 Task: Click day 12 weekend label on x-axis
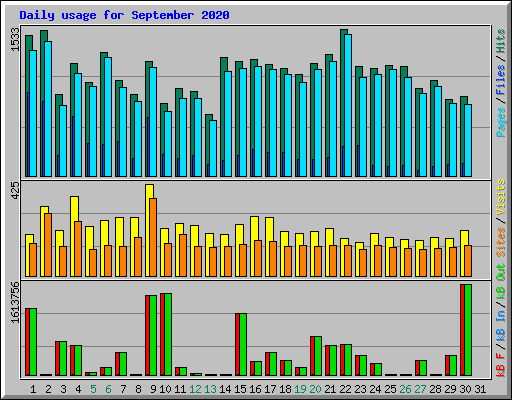point(195,389)
